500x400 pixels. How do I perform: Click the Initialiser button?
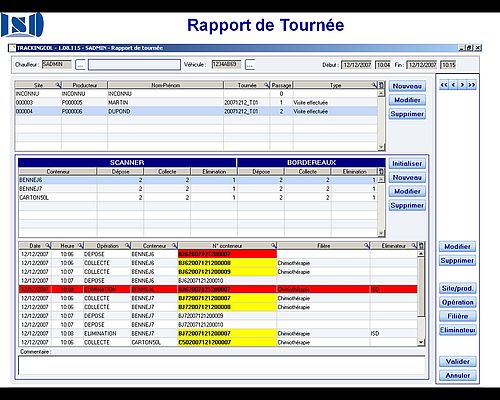tap(407, 164)
